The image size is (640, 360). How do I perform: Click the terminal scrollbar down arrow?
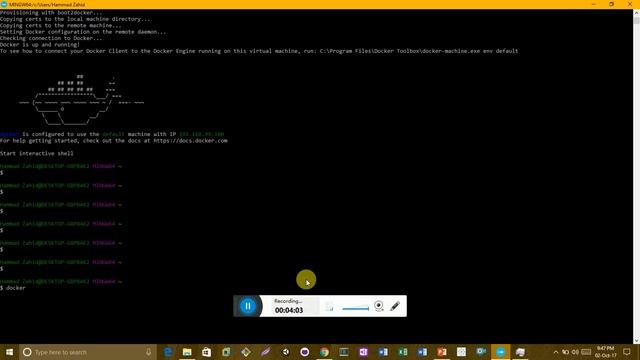pos(636,341)
